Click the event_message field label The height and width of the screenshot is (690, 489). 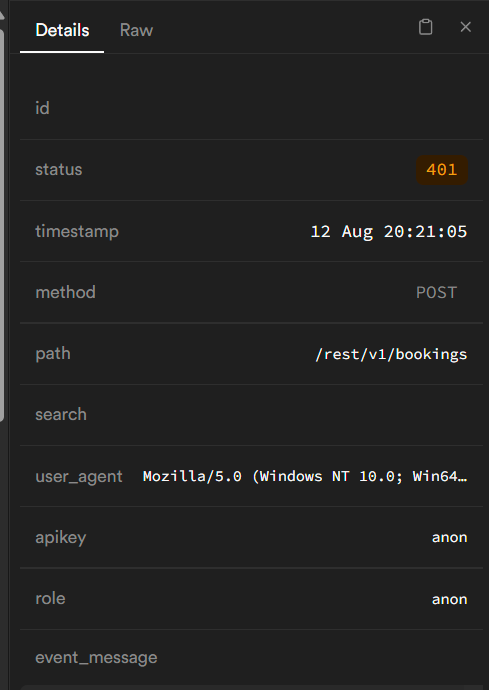point(96,657)
